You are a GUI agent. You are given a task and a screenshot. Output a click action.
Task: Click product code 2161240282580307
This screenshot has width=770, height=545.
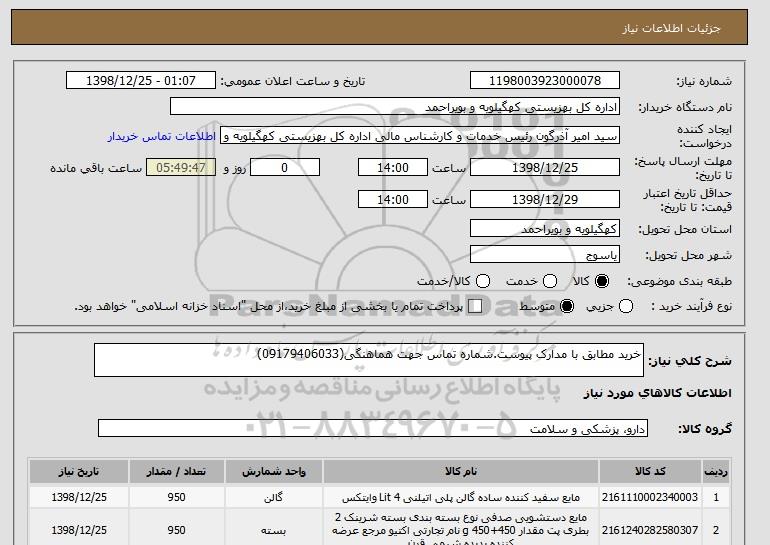click(x=650, y=530)
